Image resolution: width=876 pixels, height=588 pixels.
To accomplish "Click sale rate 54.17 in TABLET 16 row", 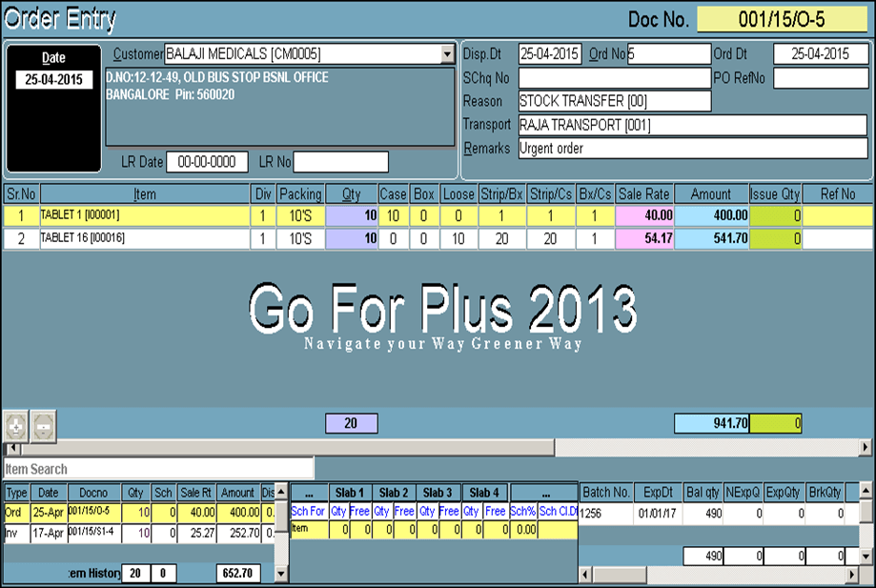I will (x=644, y=238).
